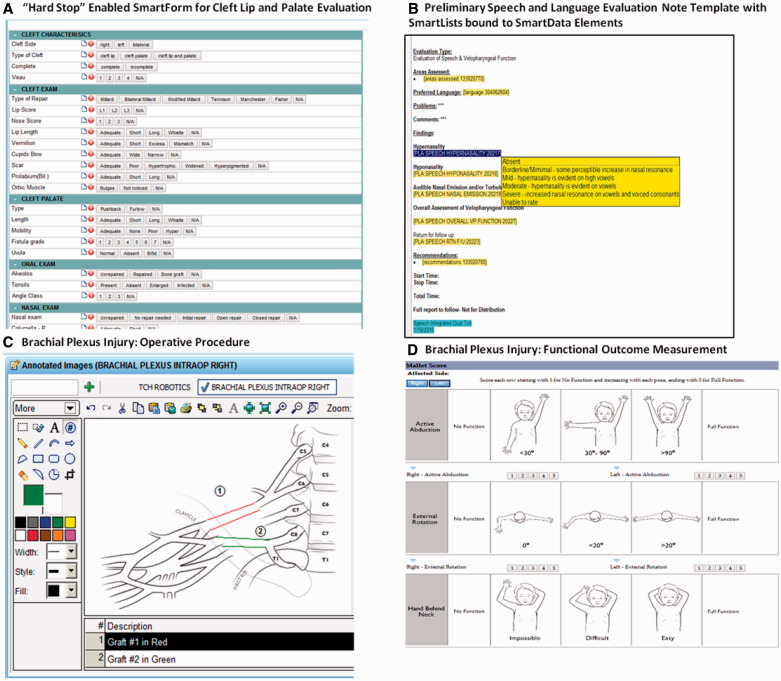781x681 pixels.
Task: Select the dotted rectangle selection tool
Action: point(22,427)
